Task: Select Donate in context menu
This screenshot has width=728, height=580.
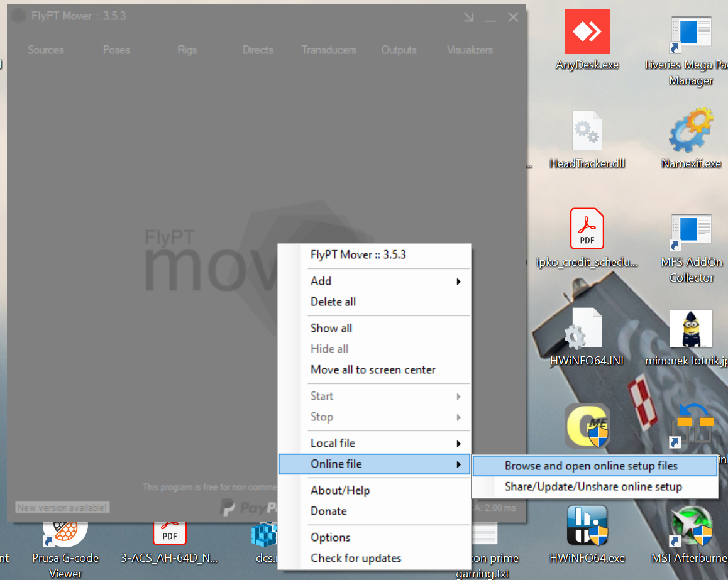Action: (x=374, y=512)
